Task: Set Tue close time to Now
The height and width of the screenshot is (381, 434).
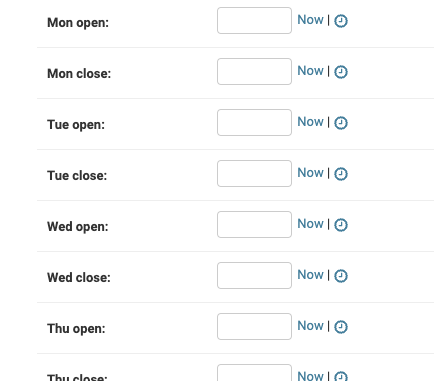Action: click(310, 173)
